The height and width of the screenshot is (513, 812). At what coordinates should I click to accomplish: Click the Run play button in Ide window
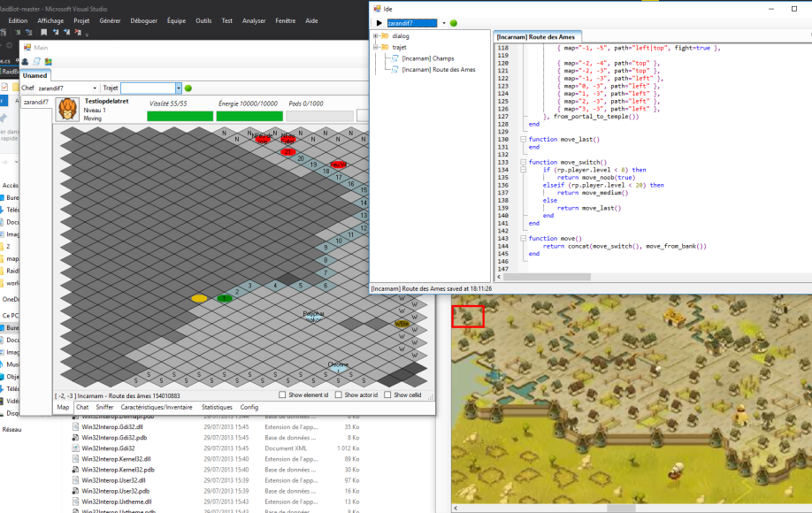pos(379,23)
